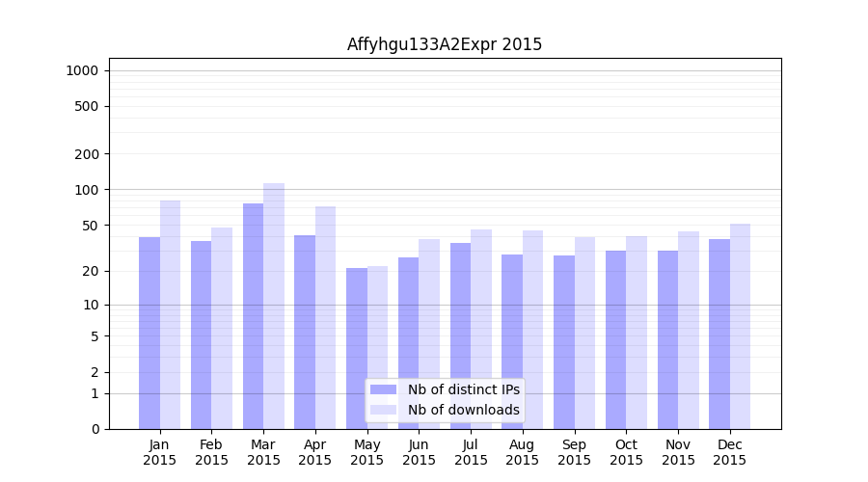
Task: Click the 'Jan 2015' x-axis label
Action: point(160,452)
